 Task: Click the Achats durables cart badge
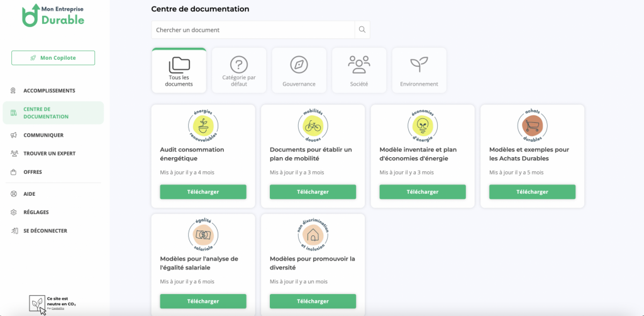pos(532,125)
